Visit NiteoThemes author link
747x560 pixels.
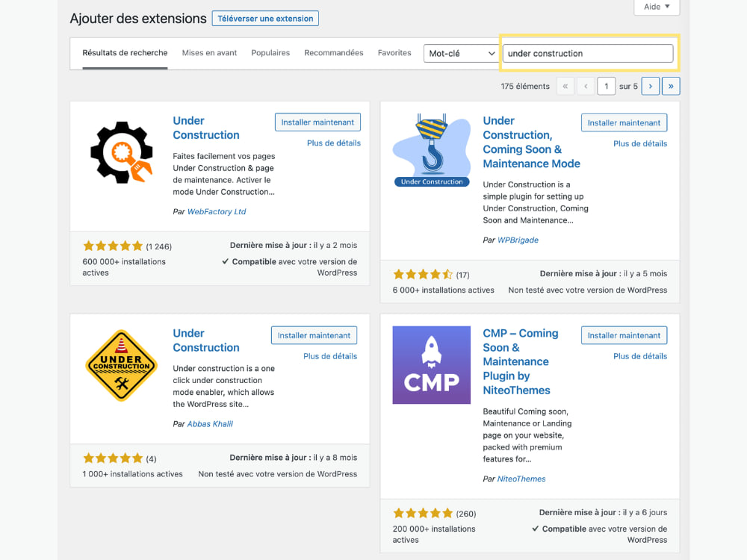[x=521, y=479]
